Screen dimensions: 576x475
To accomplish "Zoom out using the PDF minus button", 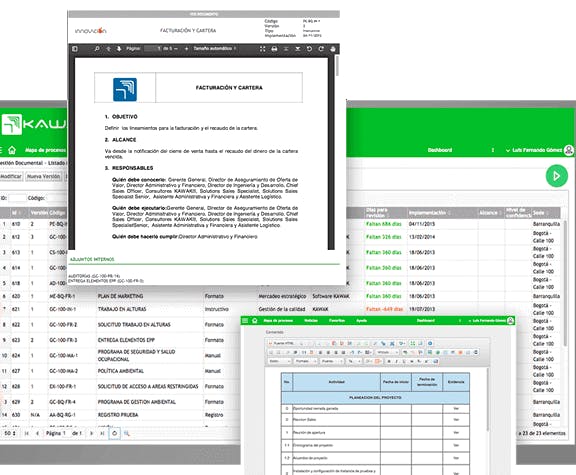I will [176, 49].
